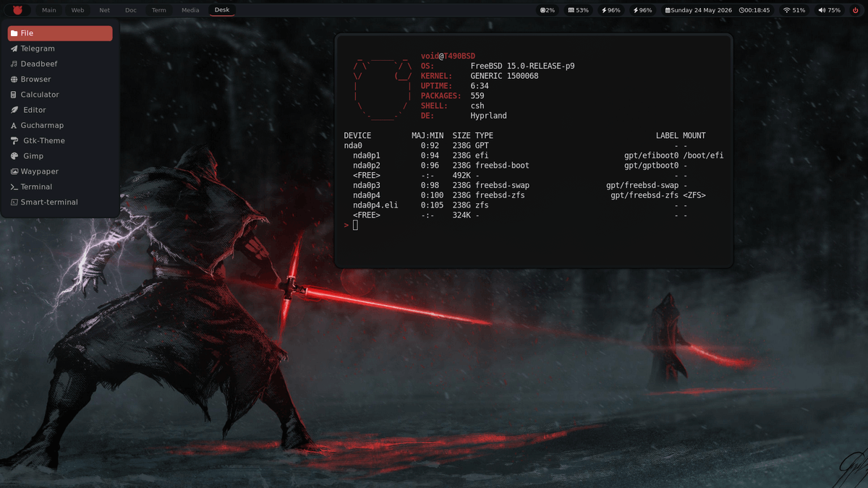The height and width of the screenshot is (488, 868).
Task: Open the Sunday 24 May 2026 date
Action: [x=698, y=10]
